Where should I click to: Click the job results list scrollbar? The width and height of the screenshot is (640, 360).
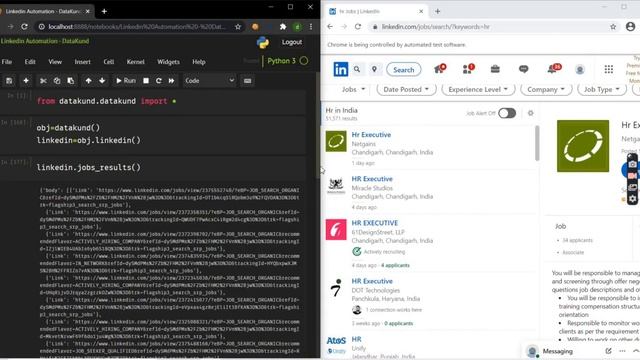[537, 144]
